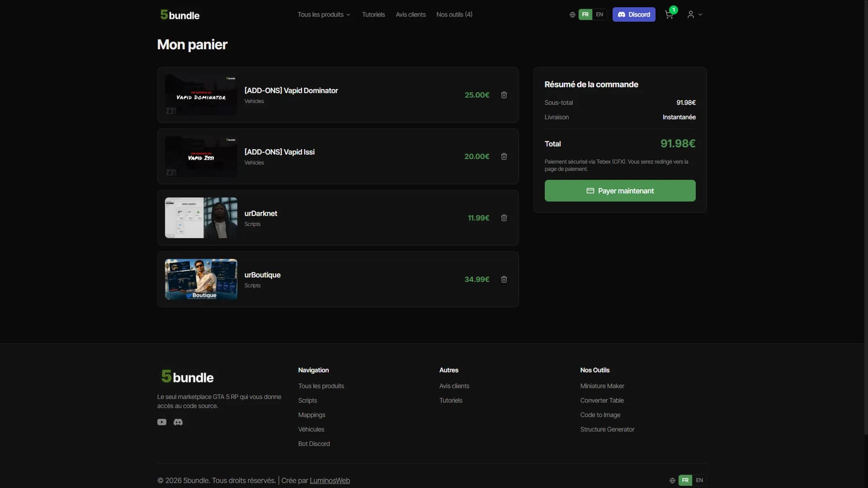Open footer Mappings link

tap(311, 415)
